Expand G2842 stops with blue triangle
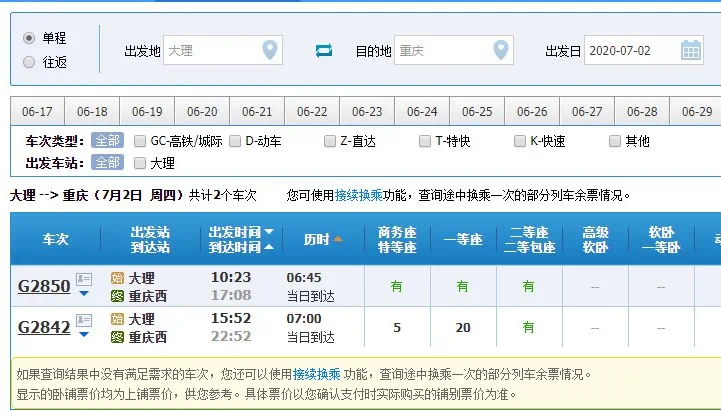The image size is (721, 411). [x=84, y=334]
